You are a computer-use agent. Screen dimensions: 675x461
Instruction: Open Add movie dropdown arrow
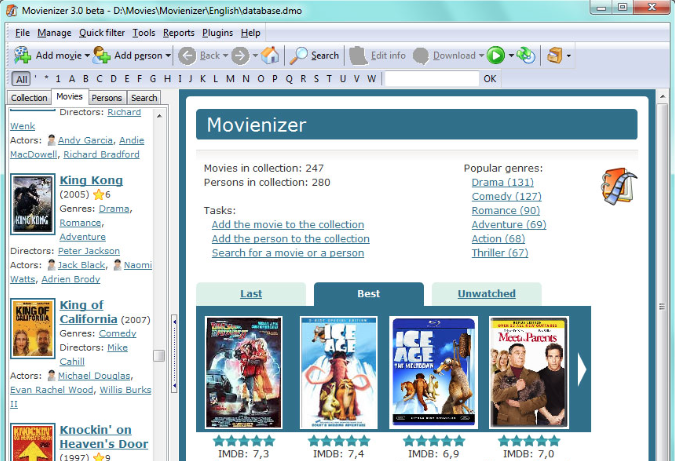point(87,56)
